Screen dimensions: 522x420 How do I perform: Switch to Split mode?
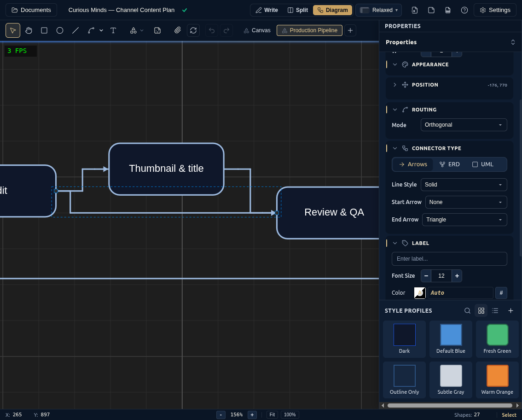[298, 10]
